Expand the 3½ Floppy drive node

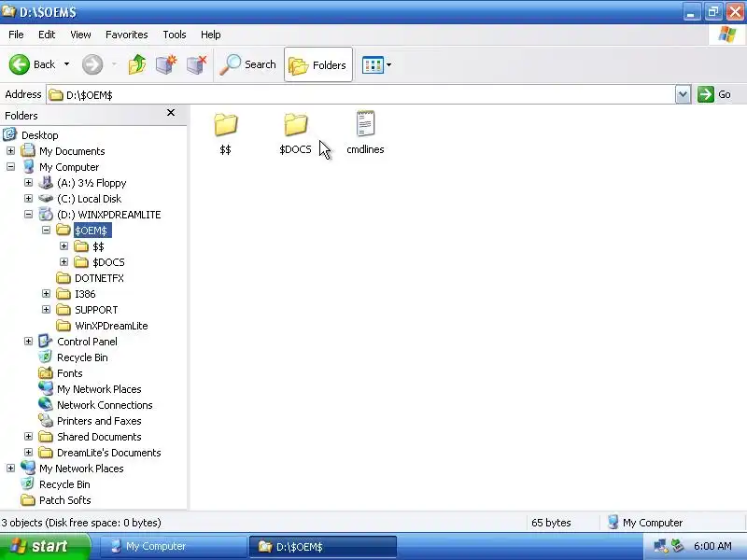(29, 182)
